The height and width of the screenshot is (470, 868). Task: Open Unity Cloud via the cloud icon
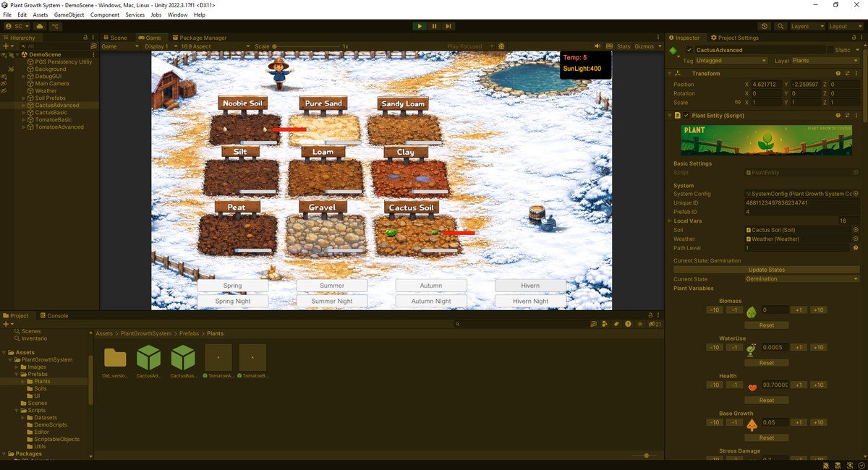(x=40, y=26)
